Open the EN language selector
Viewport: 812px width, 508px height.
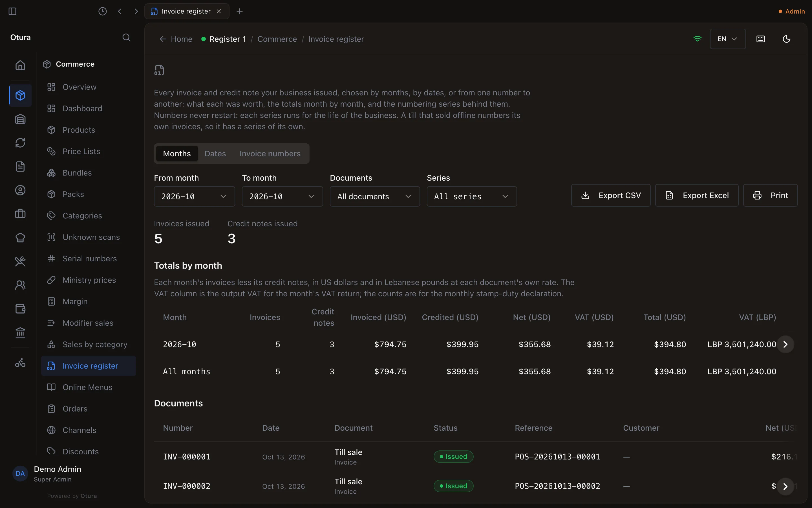(x=727, y=39)
